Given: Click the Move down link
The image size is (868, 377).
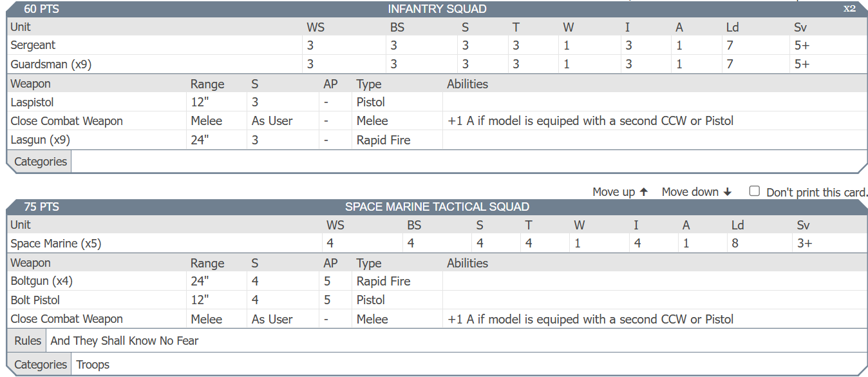Looking at the screenshot, I should (x=697, y=192).
